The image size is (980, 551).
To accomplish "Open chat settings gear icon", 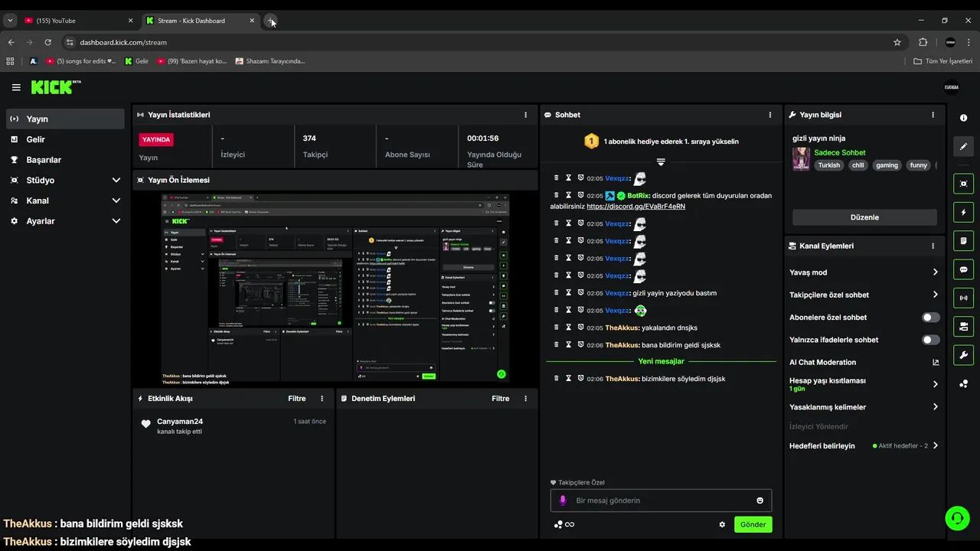I will pyautogui.click(x=722, y=524).
